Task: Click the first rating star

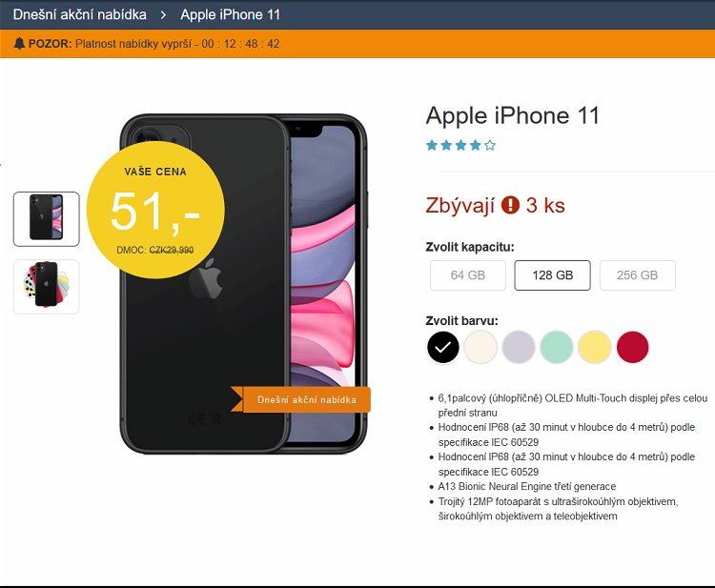Action: click(x=431, y=146)
